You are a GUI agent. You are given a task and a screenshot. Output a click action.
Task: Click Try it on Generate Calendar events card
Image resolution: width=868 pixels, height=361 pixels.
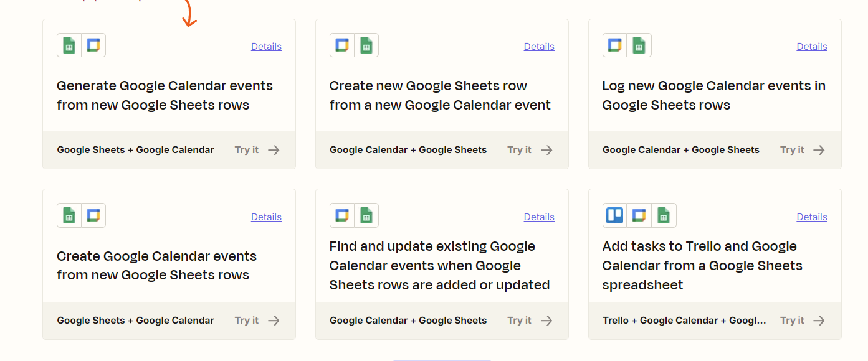pos(247,150)
